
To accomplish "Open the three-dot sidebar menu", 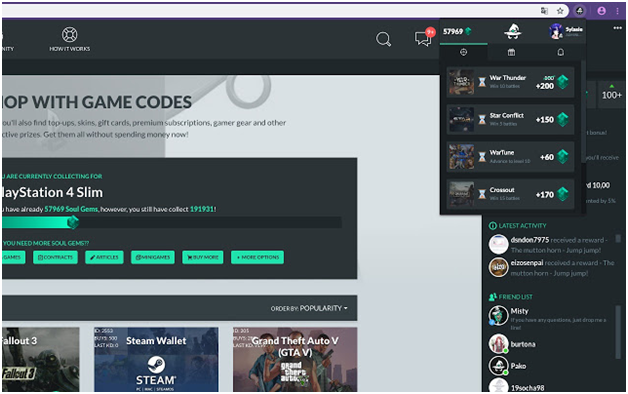I will tap(617, 28).
